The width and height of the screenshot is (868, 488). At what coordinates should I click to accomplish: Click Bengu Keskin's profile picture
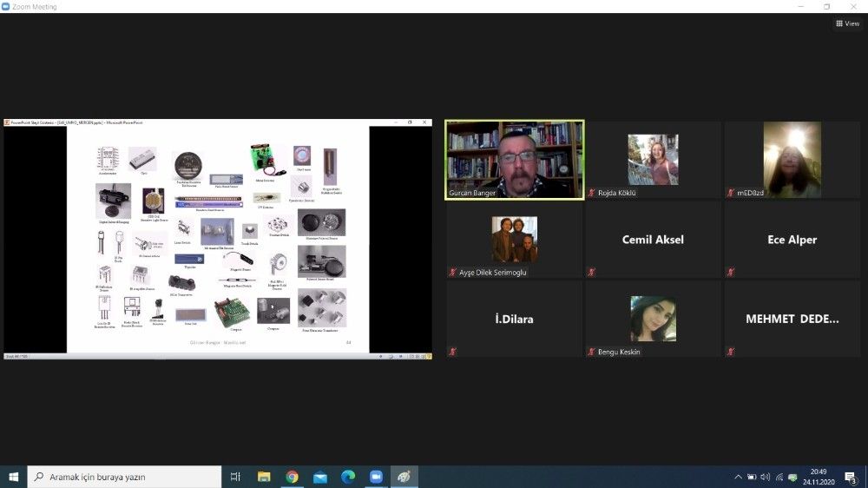point(653,318)
